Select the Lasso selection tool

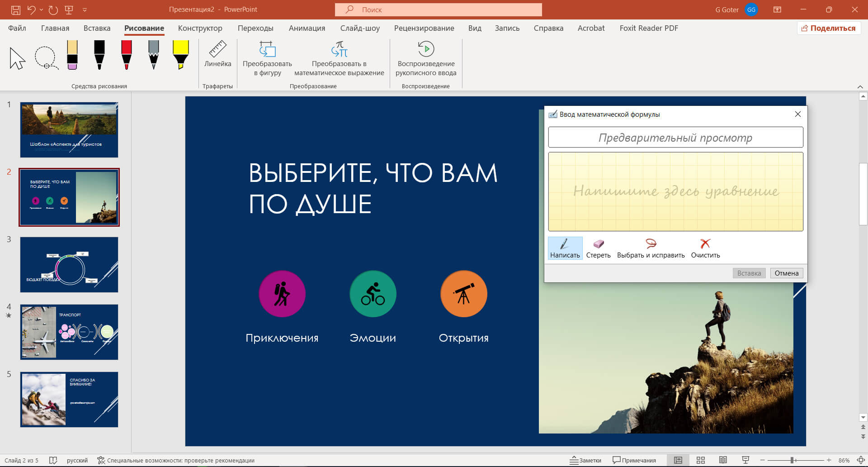click(x=46, y=57)
